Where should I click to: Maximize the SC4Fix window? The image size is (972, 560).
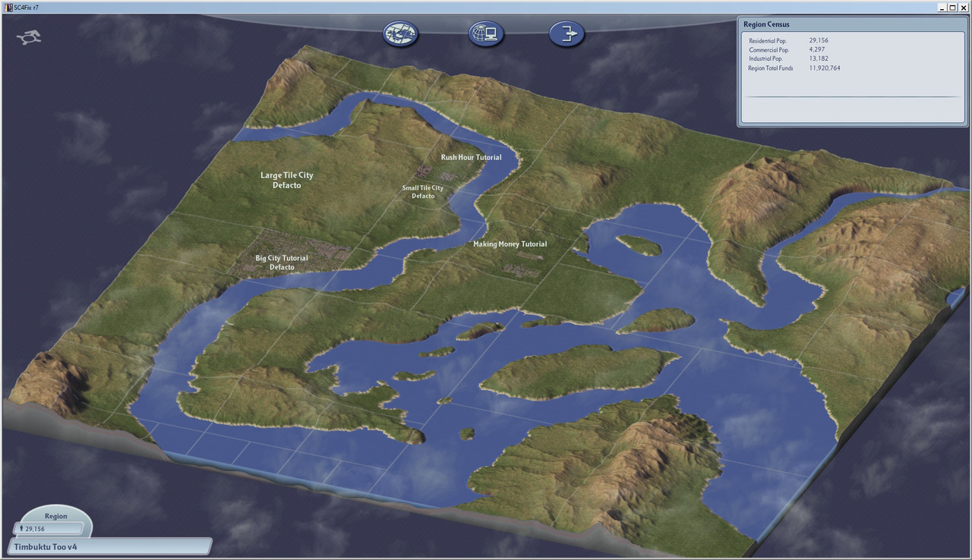tap(952, 7)
